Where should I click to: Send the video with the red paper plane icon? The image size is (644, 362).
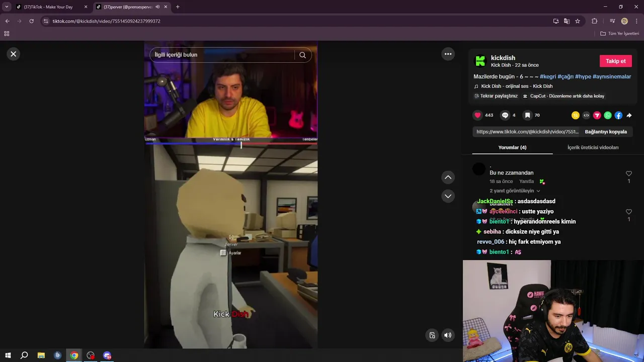click(x=597, y=115)
